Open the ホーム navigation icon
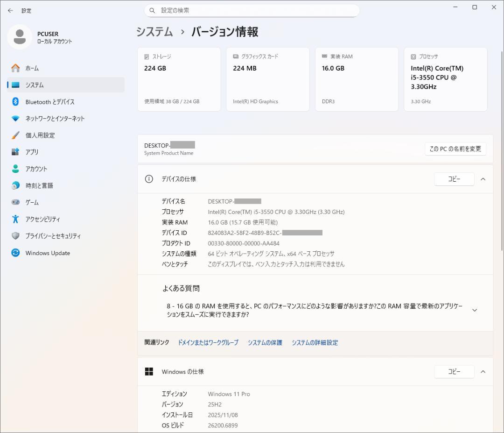Screen dimensions: 504x433 click(14, 68)
